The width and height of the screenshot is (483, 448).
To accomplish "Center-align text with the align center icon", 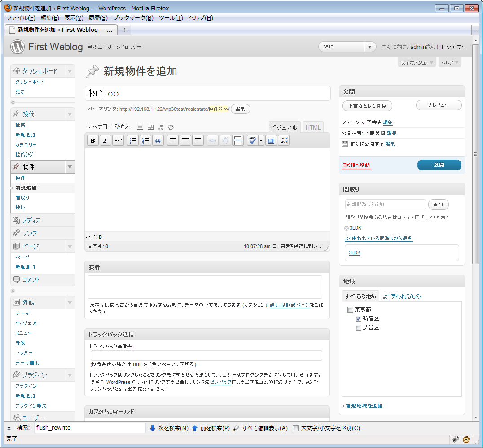I will point(185,140).
